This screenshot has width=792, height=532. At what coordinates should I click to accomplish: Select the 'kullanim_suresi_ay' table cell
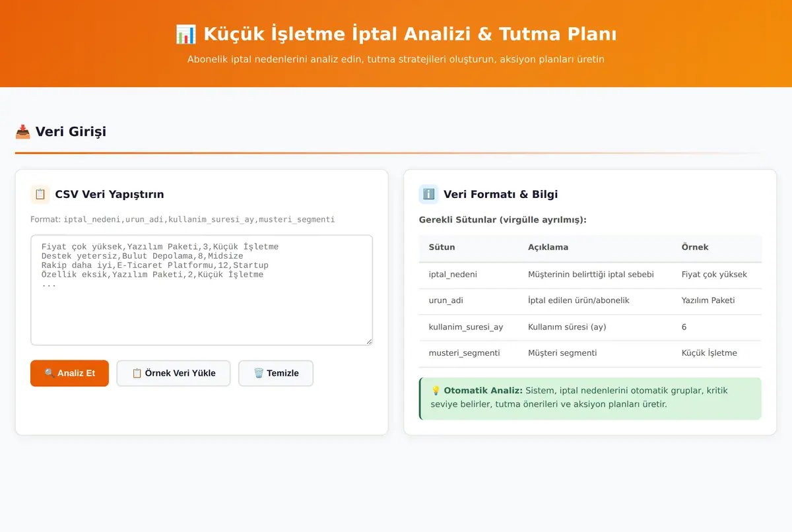click(x=469, y=327)
